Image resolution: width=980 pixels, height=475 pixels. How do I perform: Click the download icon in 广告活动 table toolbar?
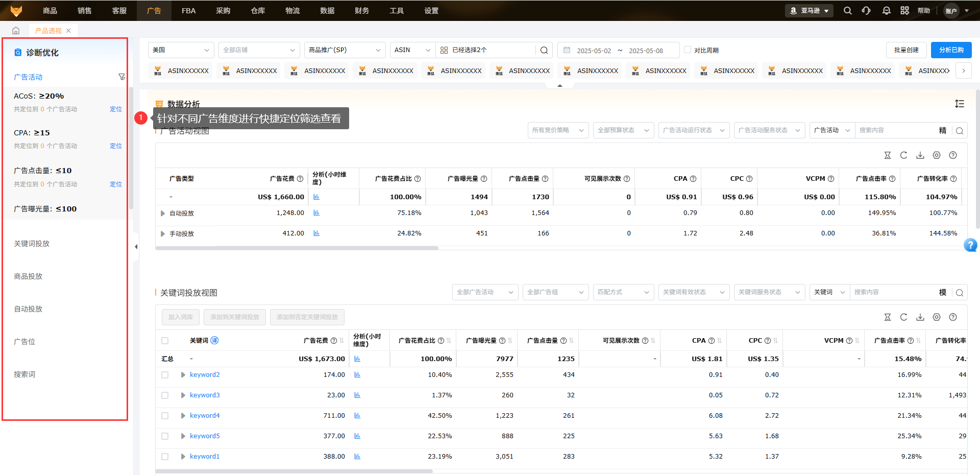point(920,155)
